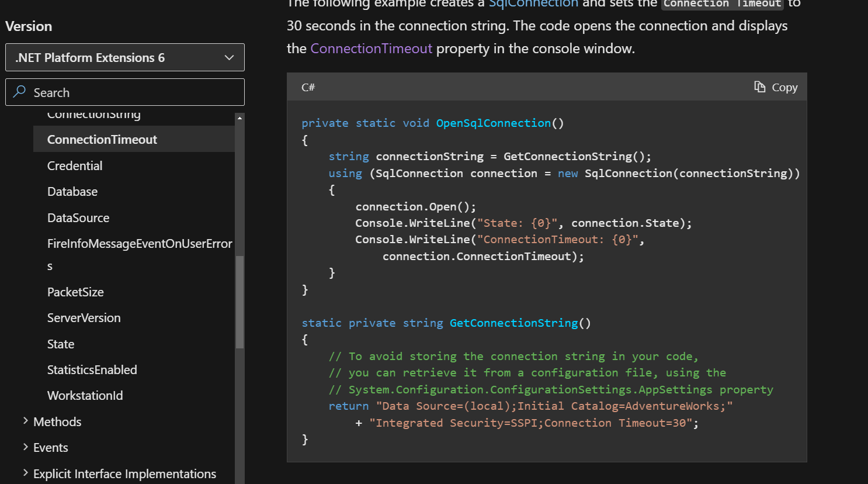Click the search magnifier icon
Viewport: 868px width, 484px height.
tap(20, 92)
